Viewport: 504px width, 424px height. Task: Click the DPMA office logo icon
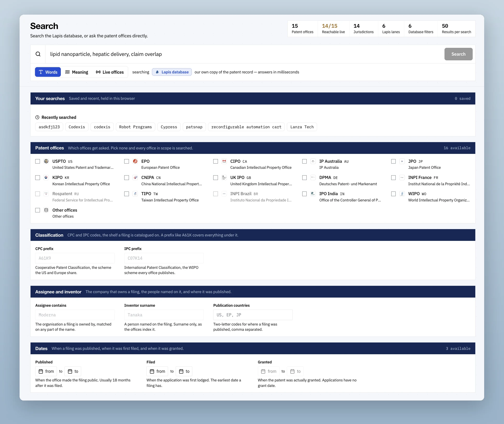[x=313, y=177]
